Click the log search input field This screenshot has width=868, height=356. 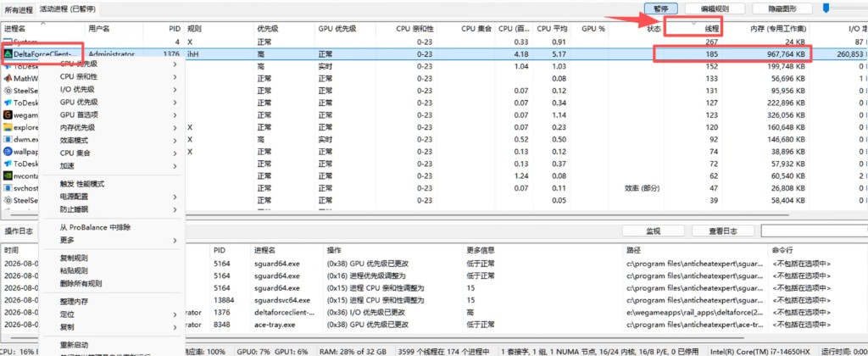pos(814,231)
